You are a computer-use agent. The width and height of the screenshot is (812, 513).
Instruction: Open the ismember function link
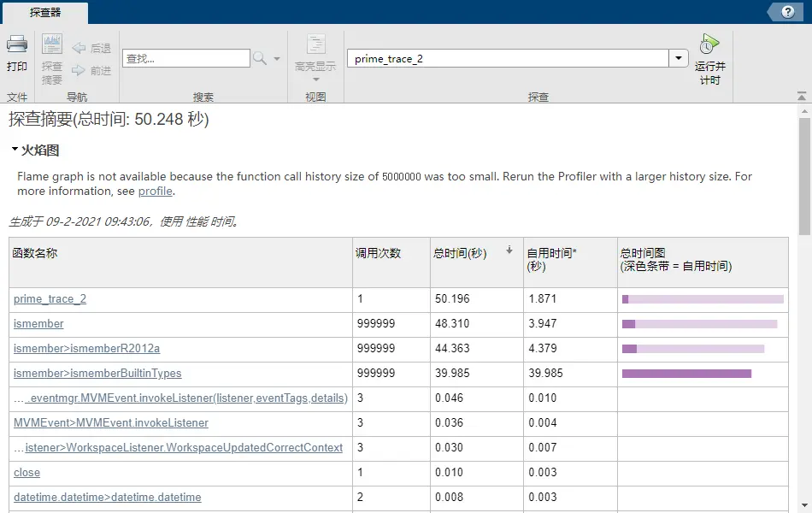pyautogui.click(x=38, y=324)
